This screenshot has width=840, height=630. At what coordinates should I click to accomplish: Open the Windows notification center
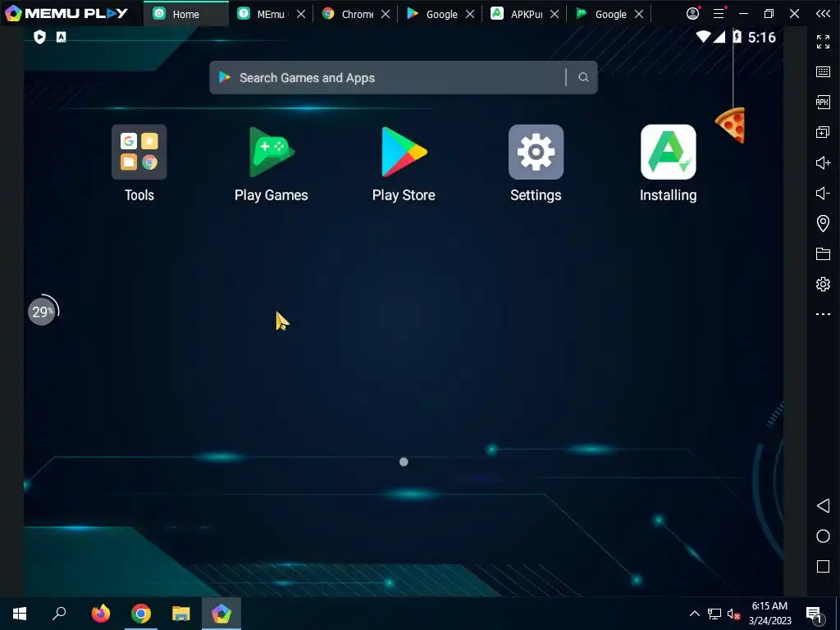815,614
